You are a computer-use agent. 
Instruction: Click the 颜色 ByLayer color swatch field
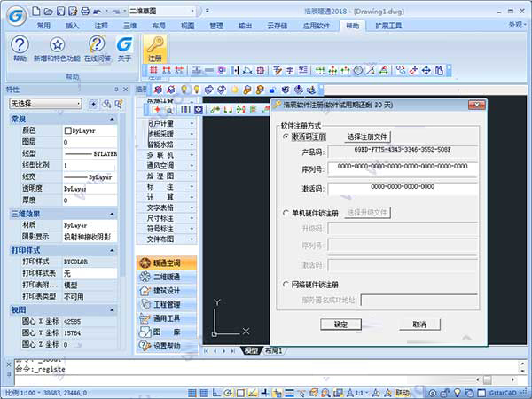coord(90,130)
